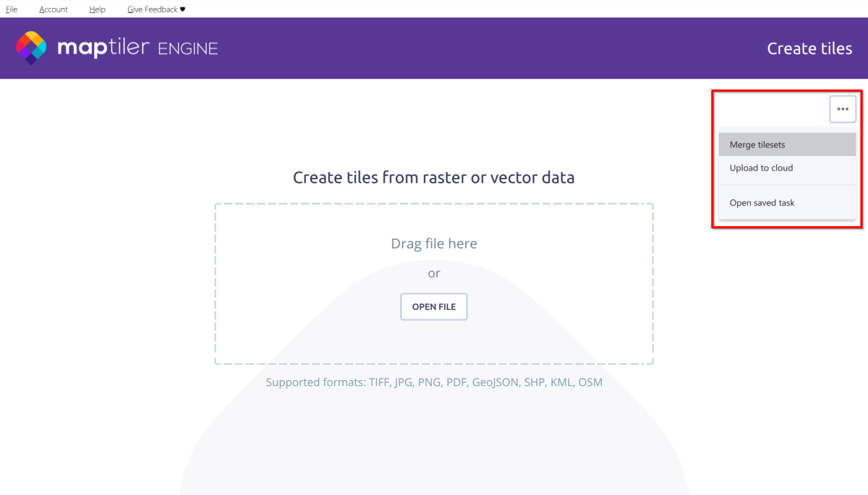Click the "Drag file here" text

434,244
